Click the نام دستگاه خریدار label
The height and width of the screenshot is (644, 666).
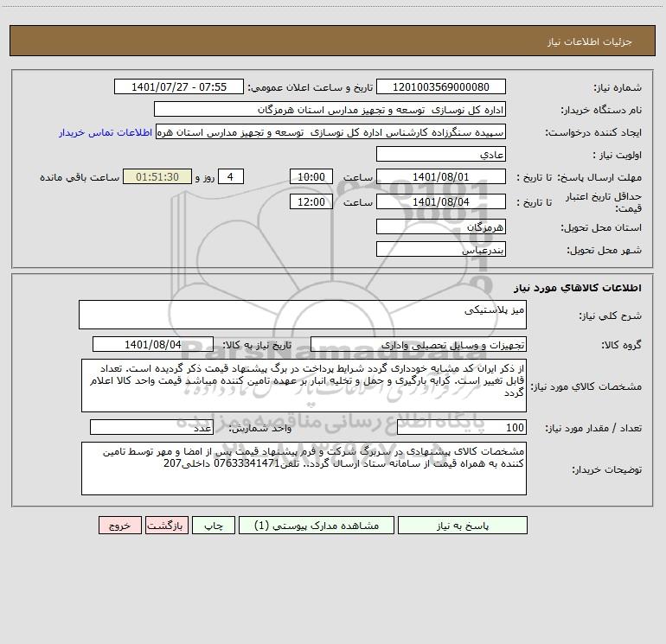click(x=601, y=111)
